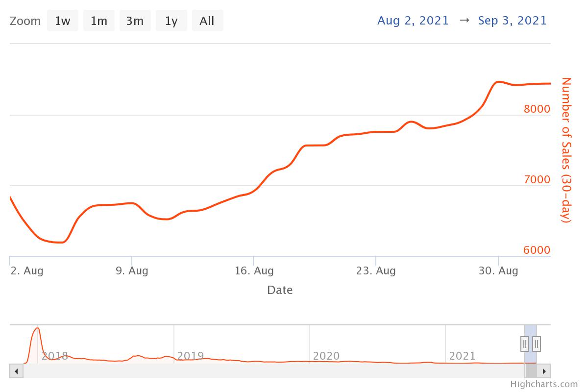Click the left navigator scroll arrow

click(16, 371)
